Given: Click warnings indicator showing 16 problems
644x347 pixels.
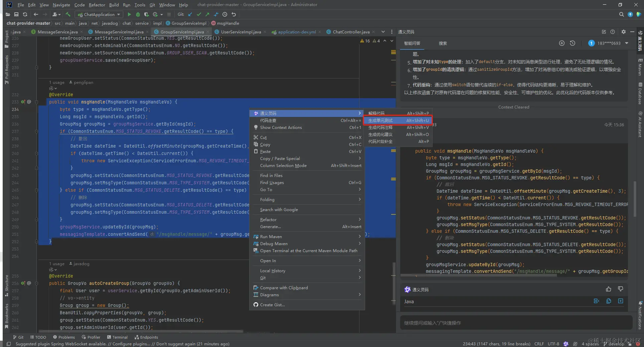Looking at the screenshot, I should pyautogui.click(x=365, y=41).
